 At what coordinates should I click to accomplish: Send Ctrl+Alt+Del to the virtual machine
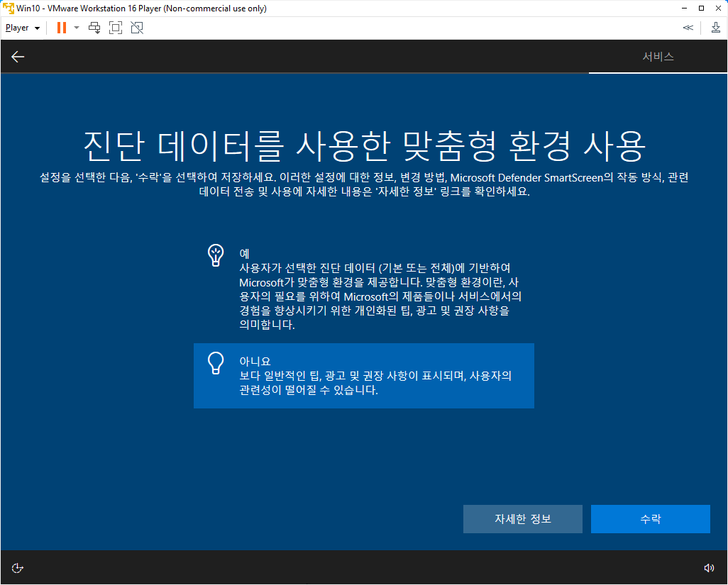[94, 28]
